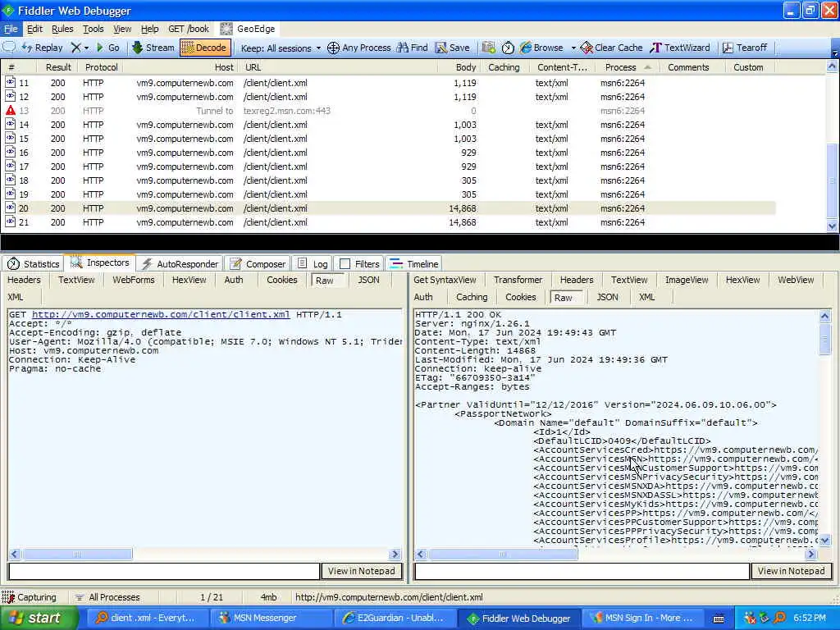Select response Get SyntaxView tab

point(445,280)
